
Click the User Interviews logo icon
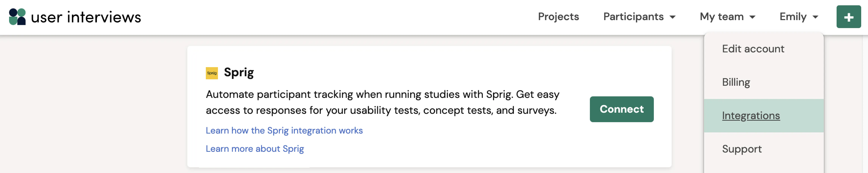coord(17,17)
